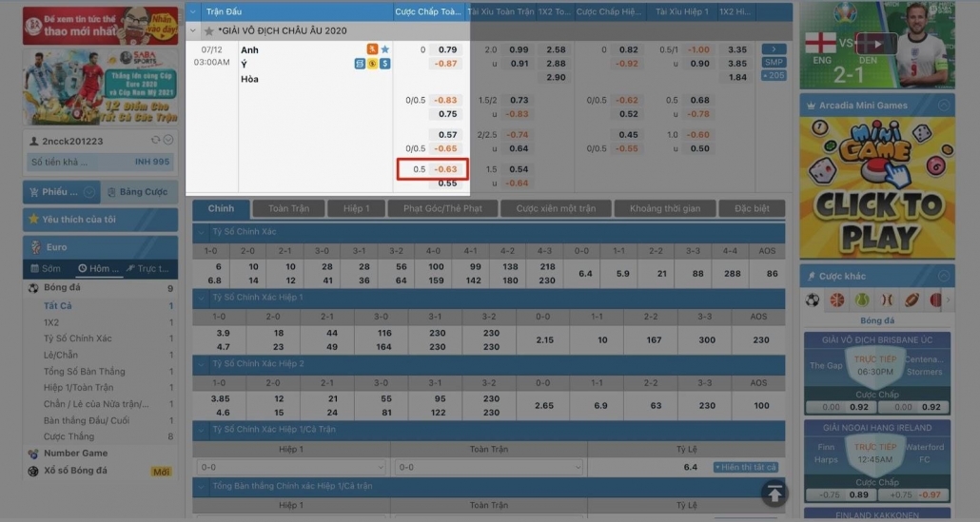The image size is (980, 522).
Task: Switch to the Toàn Trận tab
Action: [x=288, y=208]
